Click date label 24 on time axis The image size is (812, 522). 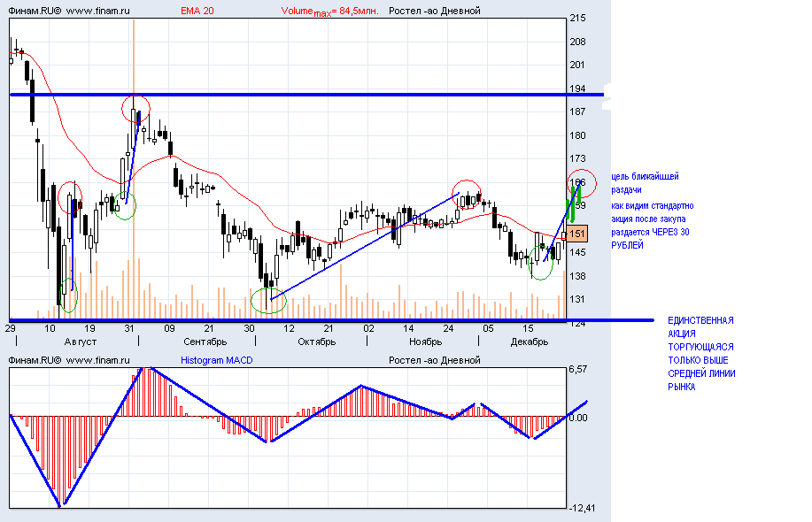pos(448,328)
